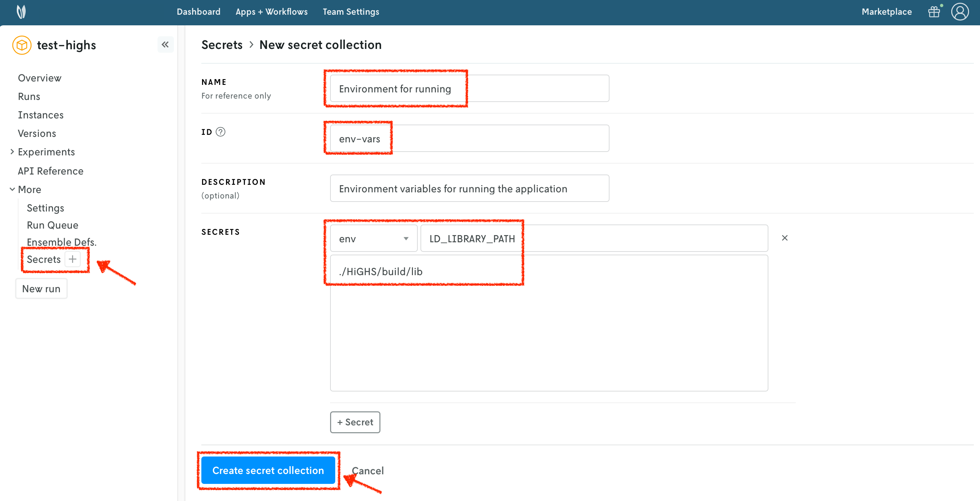The image size is (980, 501).
Task: Click the Secrets breadcrumb link
Action: [x=222, y=45]
